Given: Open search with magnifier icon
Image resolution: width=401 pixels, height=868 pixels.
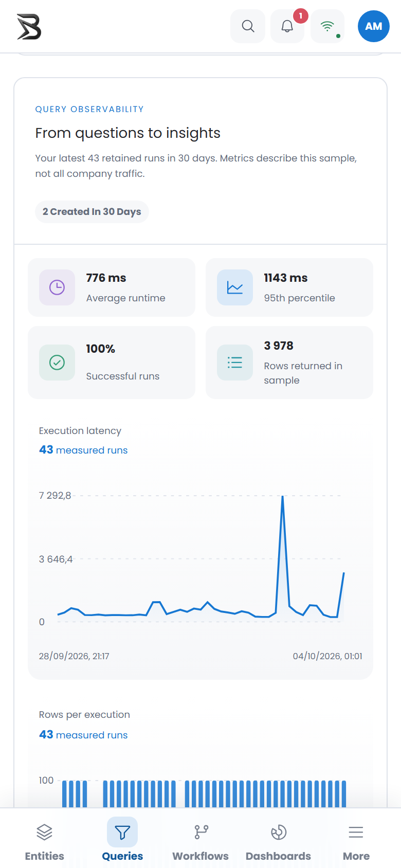Looking at the screenshot, I should point(248,26).
